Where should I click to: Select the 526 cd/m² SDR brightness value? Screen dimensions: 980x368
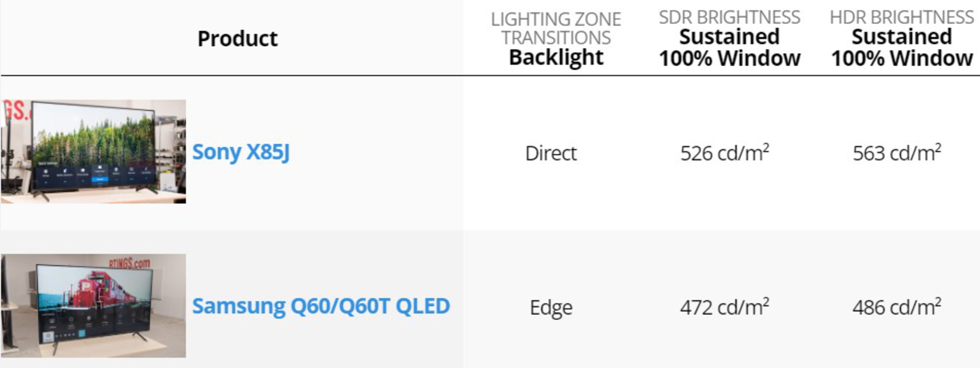click(x=724, y=153)
